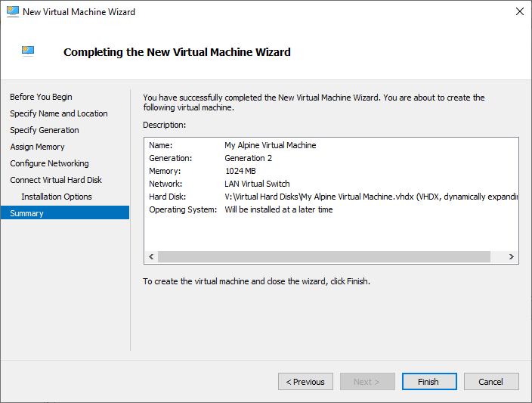Click the horizontal scrollbar thumb in the description box
532x403 pixels.
325,257
